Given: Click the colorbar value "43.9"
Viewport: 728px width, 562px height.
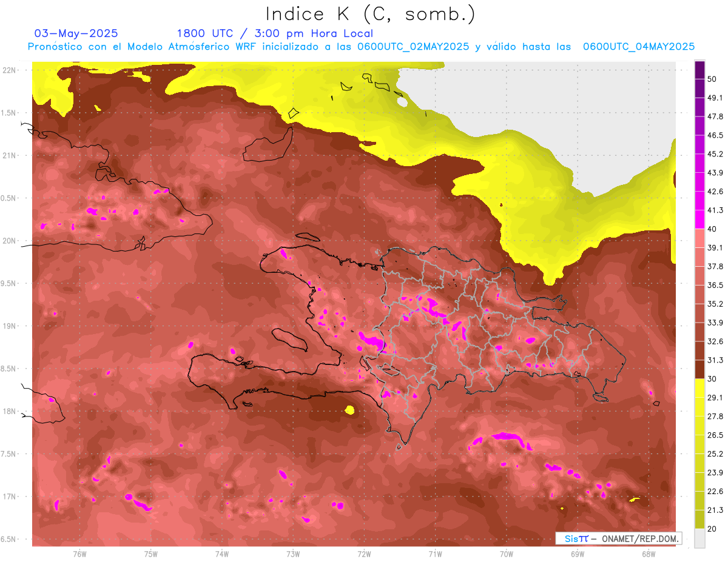Looking at the screenshot, I should pos(715,173).
